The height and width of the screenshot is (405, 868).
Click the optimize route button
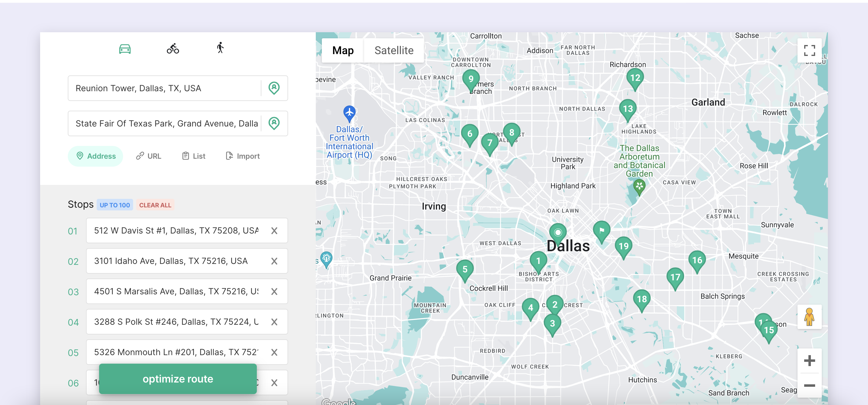pos(177,379)
